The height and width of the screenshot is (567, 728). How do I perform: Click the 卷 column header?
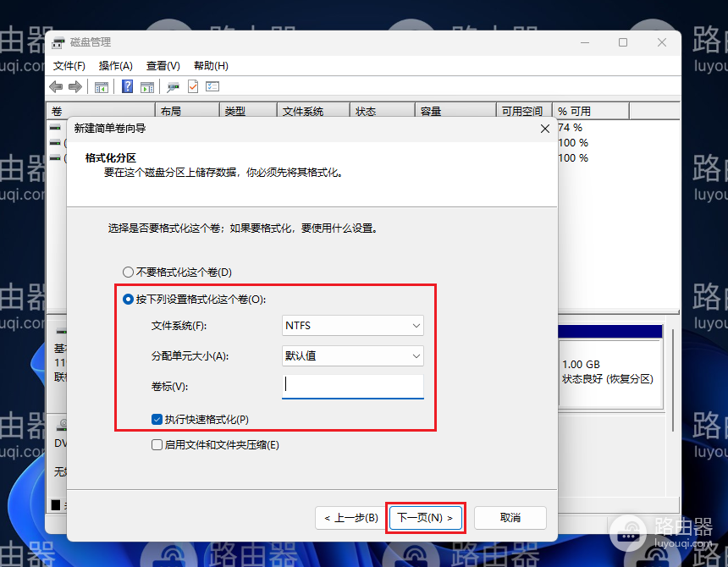102,112
